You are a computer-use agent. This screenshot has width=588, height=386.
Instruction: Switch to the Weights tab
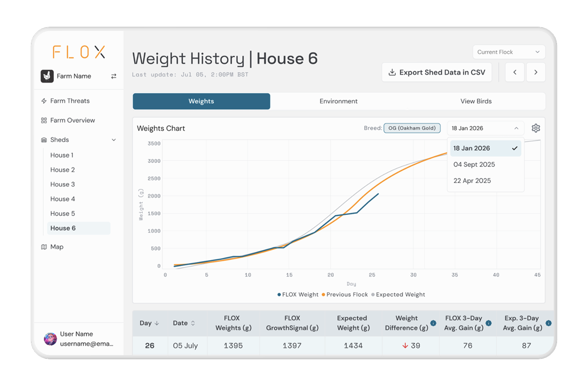[x=201, y=101]
